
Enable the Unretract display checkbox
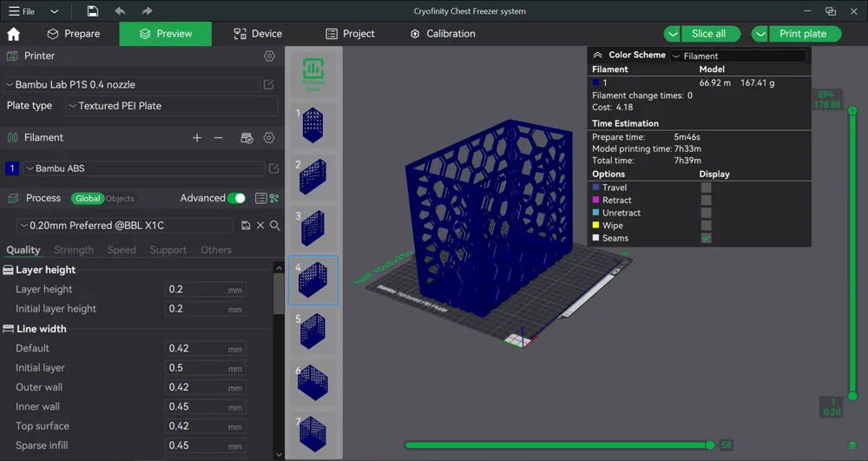pos(706,213)
